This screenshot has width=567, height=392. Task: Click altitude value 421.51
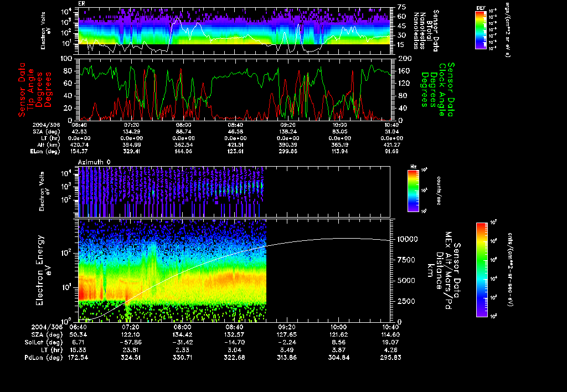tap(235, 145)
